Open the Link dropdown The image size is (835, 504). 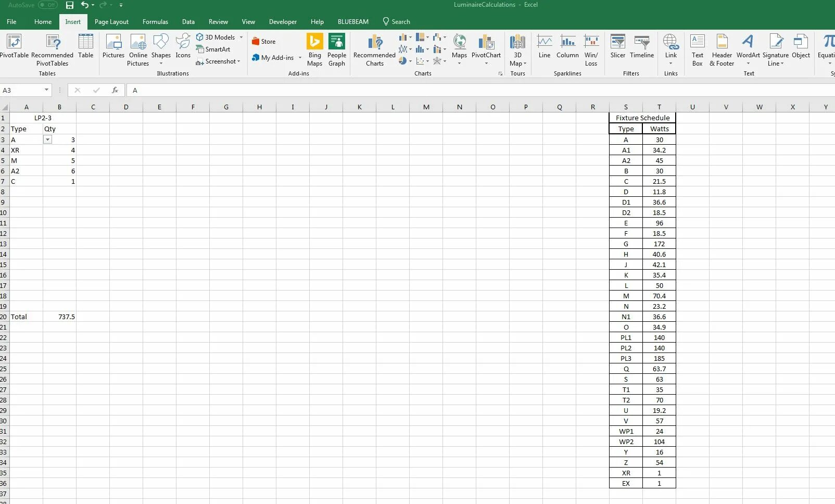(671, 64)
